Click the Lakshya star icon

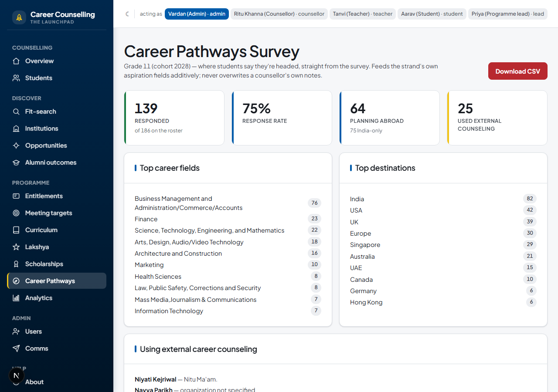pyautogui.click(x=16, y=247)
